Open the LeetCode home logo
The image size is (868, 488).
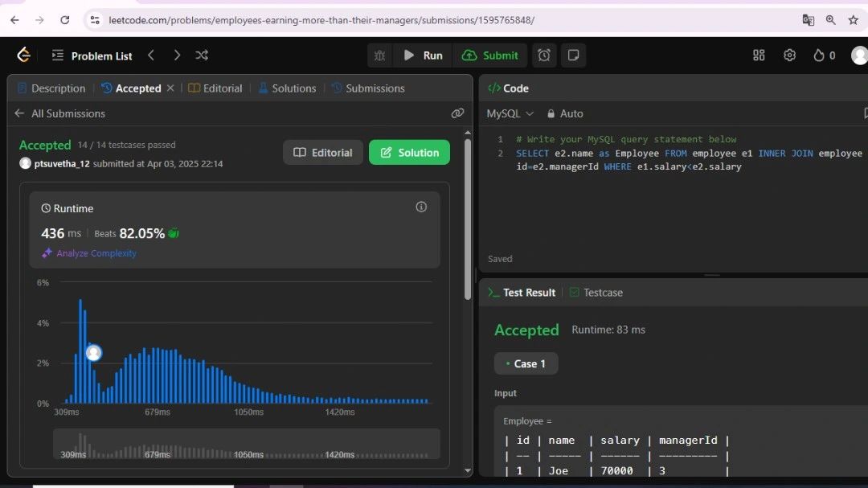pos(23,55)
